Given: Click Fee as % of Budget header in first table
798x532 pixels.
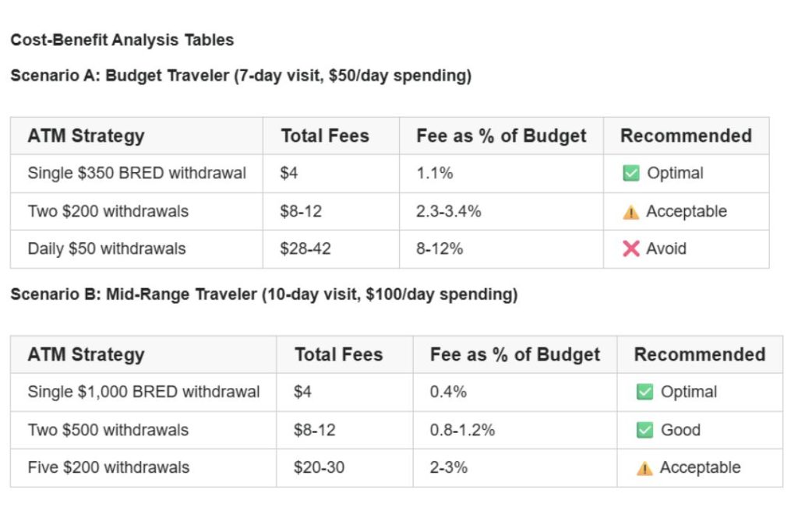Looking at the screenshot, I should [x=501, y=136].
